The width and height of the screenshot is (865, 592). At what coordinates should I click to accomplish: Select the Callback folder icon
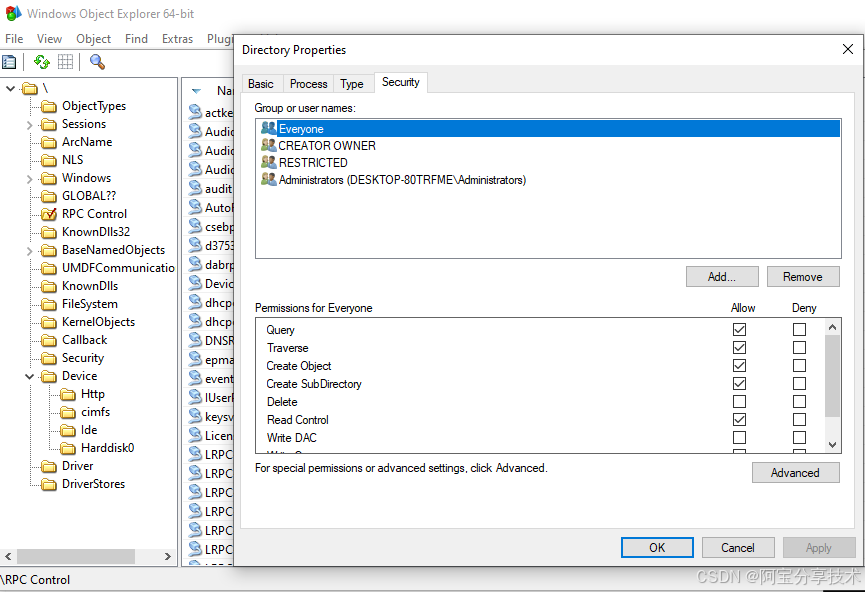click(49, 340)
